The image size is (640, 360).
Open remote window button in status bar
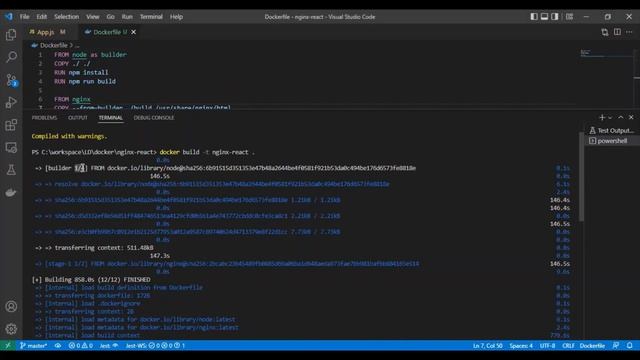pos(8,345)
